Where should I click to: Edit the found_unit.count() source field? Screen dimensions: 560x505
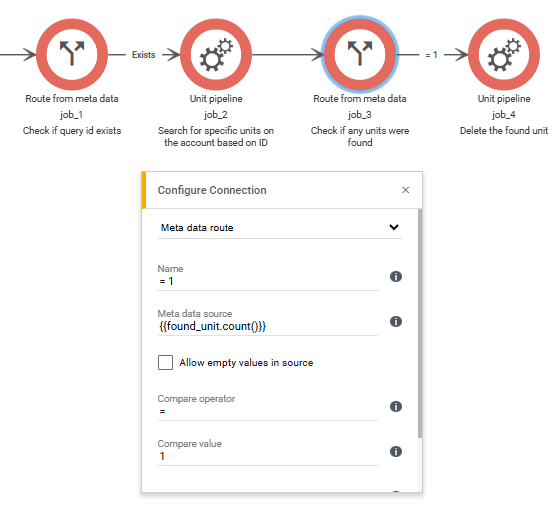(268, 326)
